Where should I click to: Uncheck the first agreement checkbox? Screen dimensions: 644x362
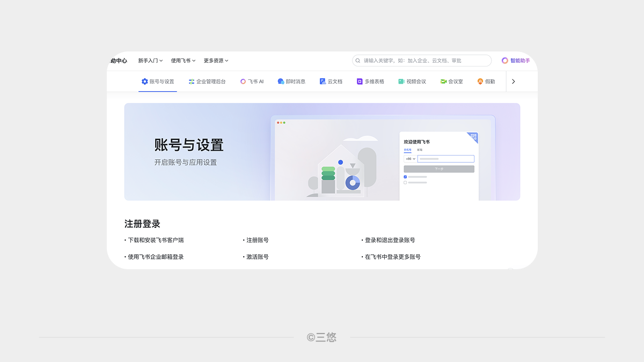405,177
